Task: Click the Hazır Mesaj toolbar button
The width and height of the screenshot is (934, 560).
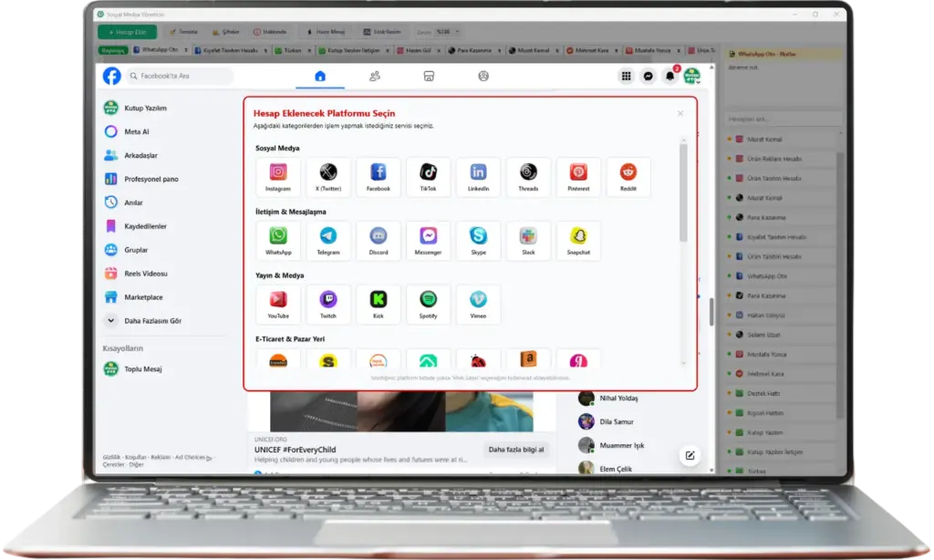Action: pos(326,32)
